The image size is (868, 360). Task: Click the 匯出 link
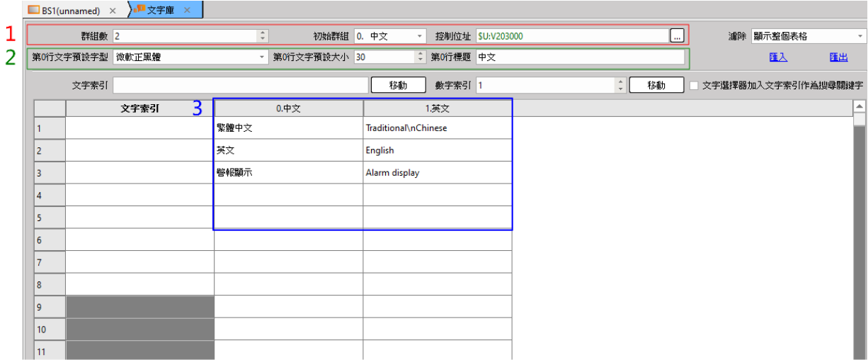(838, 57)
